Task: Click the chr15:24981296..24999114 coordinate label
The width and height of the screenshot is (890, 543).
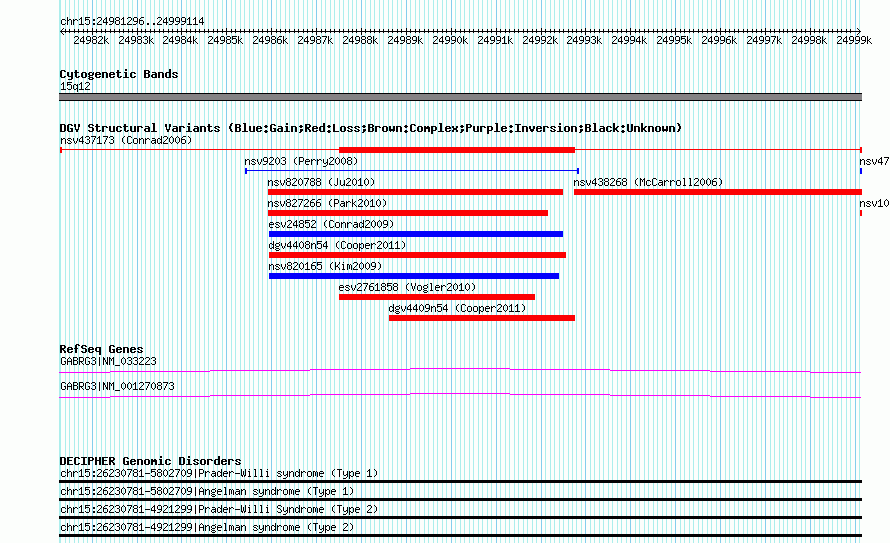Action: (132, 21)
